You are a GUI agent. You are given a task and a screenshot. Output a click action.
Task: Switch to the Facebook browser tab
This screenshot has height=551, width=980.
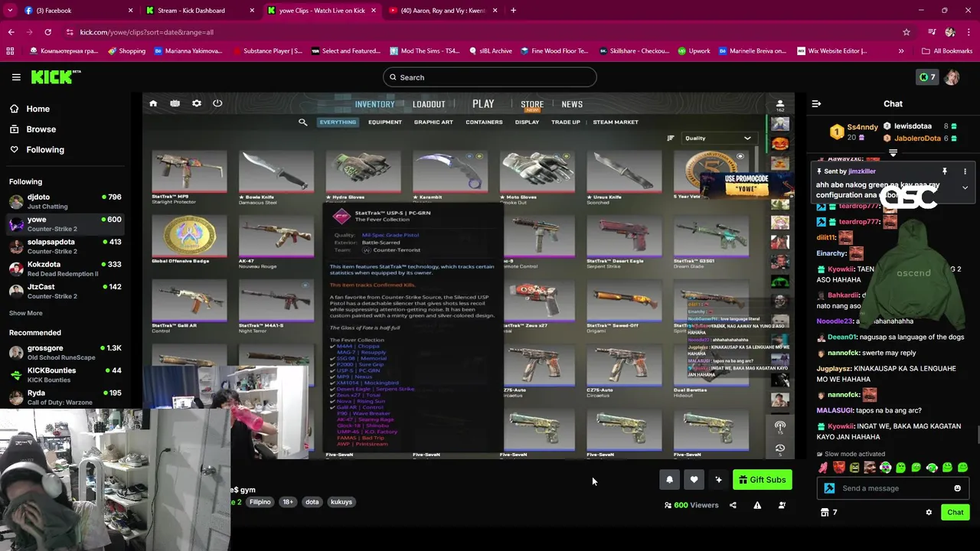[77, 11]
